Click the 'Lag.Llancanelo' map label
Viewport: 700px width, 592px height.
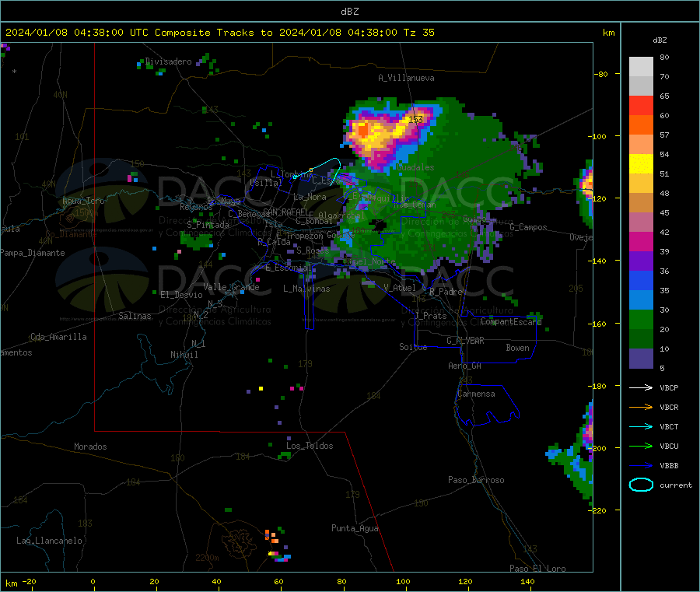point(49,541)
